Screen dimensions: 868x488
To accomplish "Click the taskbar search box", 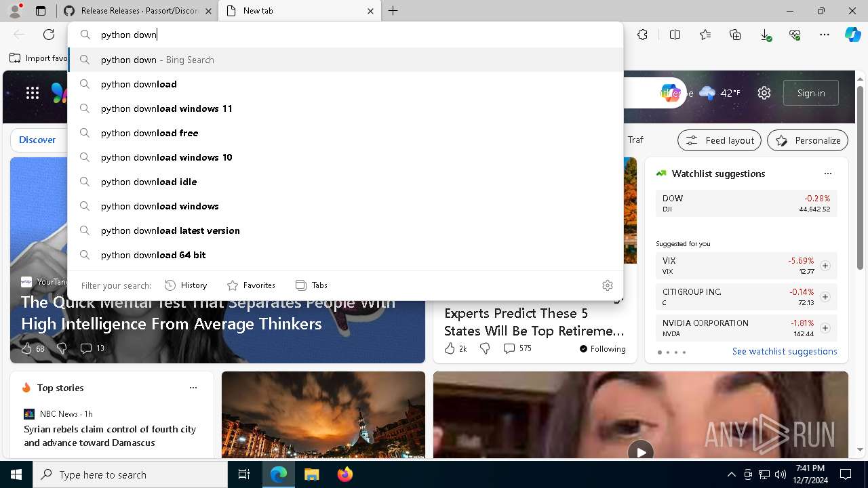I will coord(130,474).
